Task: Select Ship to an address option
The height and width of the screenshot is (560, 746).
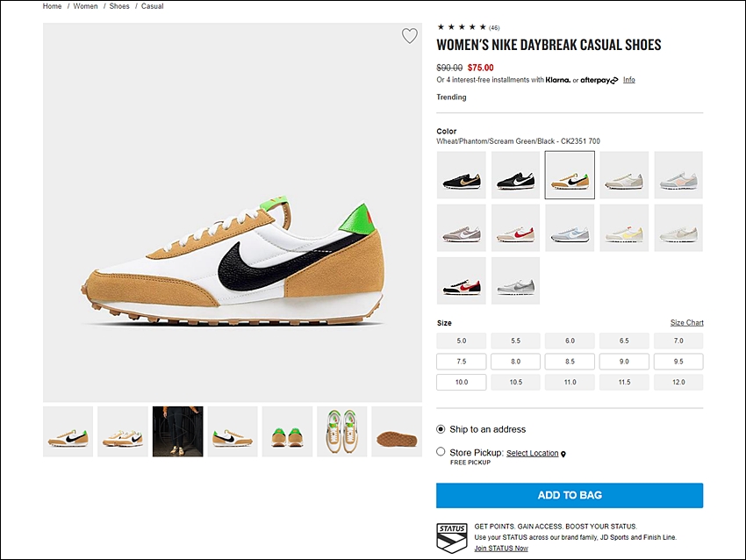Action: 441,429
